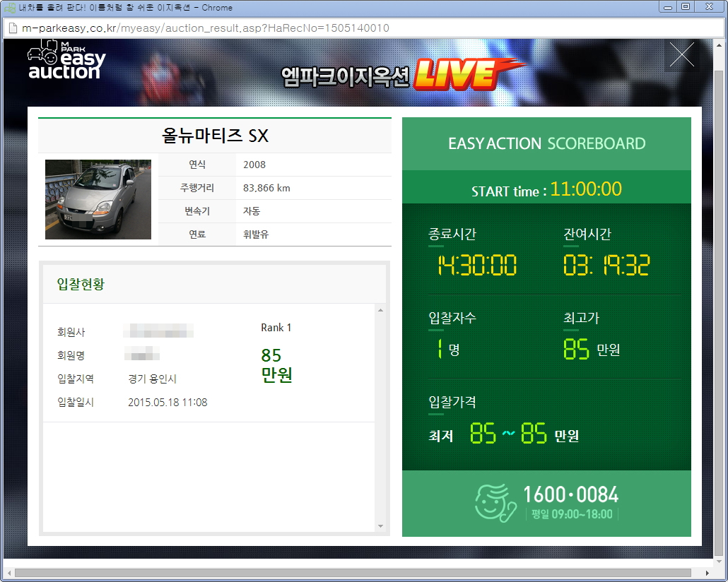
Task: Click the transmission value 자동
Action: (x=252, y=211)
